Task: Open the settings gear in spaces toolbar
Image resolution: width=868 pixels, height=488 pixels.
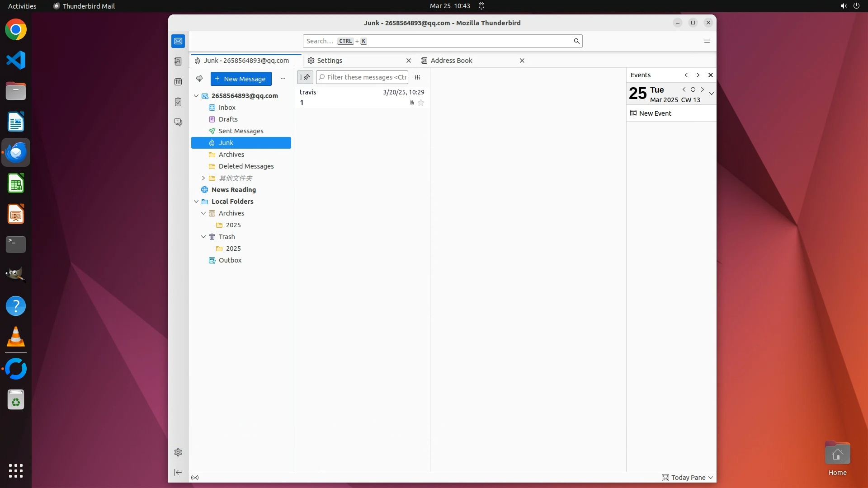Action: click(178, 452)
